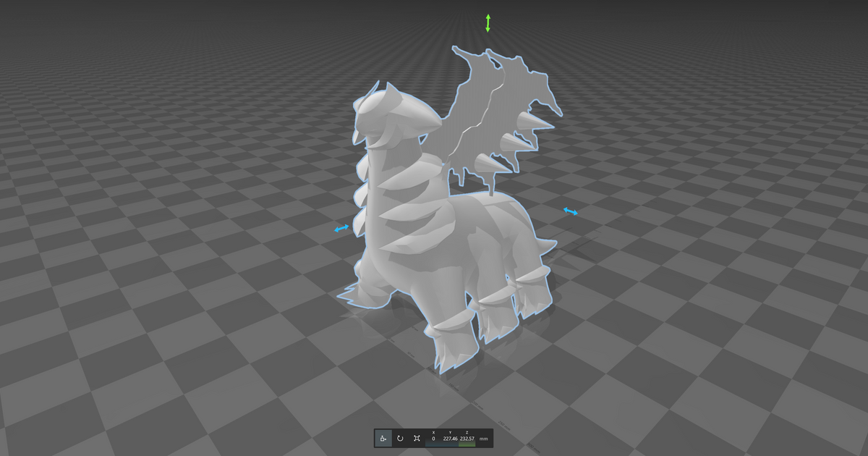Click the X axis label above the value
The image size is (868, 456).
coord(433,433)
